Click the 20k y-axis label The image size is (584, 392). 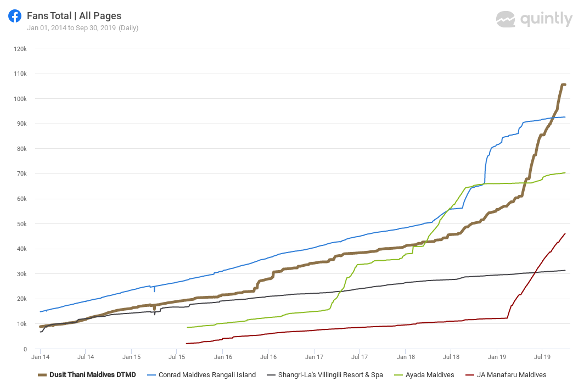click(21, 299)
